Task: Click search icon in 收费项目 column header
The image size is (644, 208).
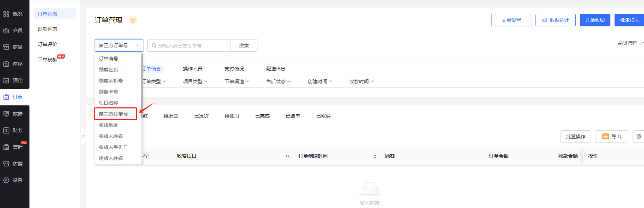Action: click(288, 156)
